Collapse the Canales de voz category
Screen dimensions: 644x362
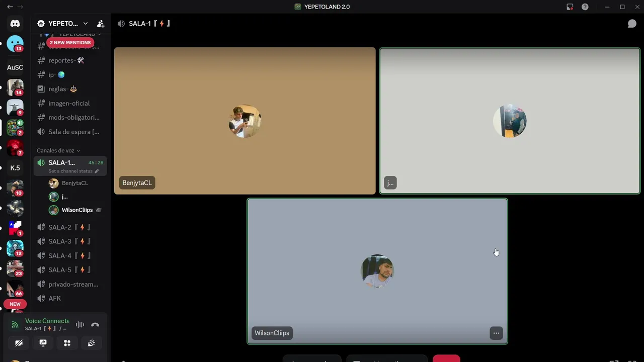tap(58, 150)
